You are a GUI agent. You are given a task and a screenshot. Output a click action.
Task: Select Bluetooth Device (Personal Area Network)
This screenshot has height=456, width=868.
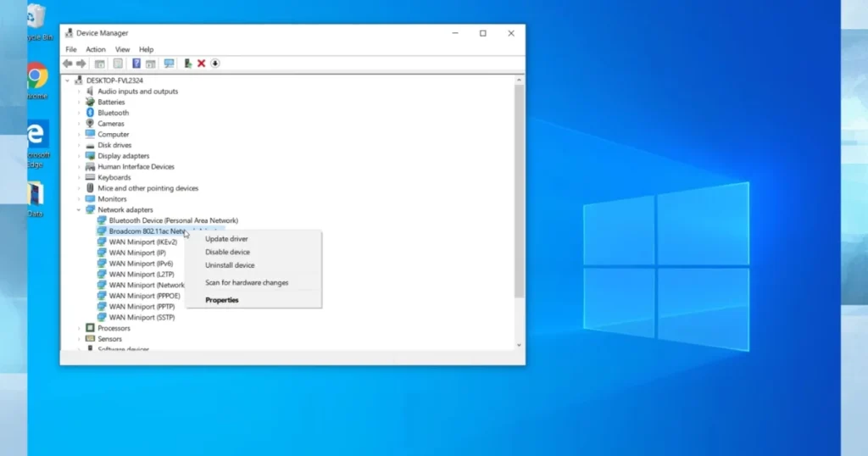(173, 220)
